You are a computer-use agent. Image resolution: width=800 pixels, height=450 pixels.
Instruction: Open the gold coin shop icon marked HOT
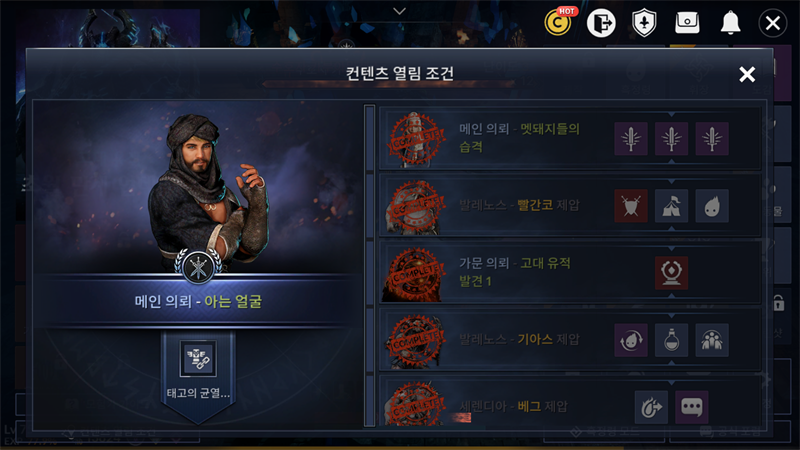[x=558, y=22]
